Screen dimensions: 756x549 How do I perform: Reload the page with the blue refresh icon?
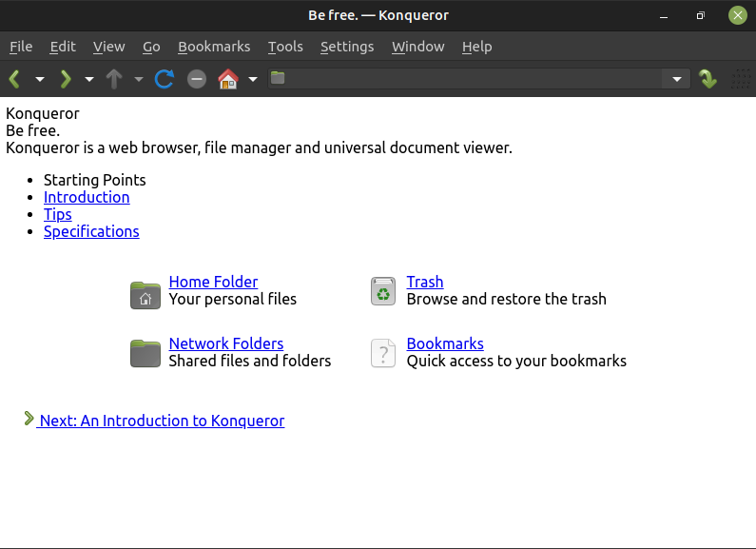[164, 79]
